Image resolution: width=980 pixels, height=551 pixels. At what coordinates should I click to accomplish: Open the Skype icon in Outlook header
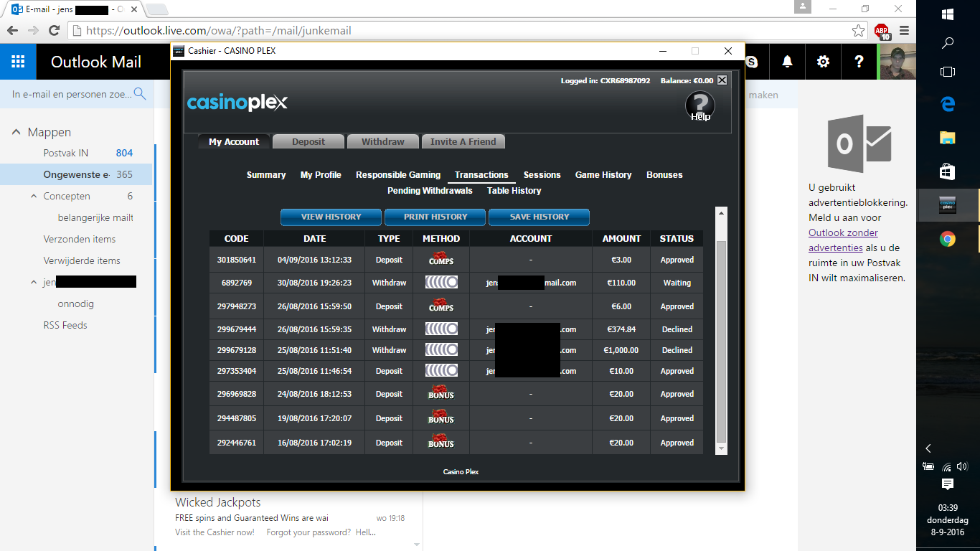pyautogui.click(x=753, y=62)
